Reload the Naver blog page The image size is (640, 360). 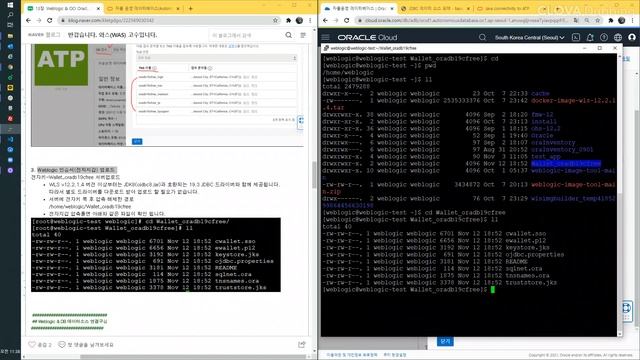[x=49, y=20]
